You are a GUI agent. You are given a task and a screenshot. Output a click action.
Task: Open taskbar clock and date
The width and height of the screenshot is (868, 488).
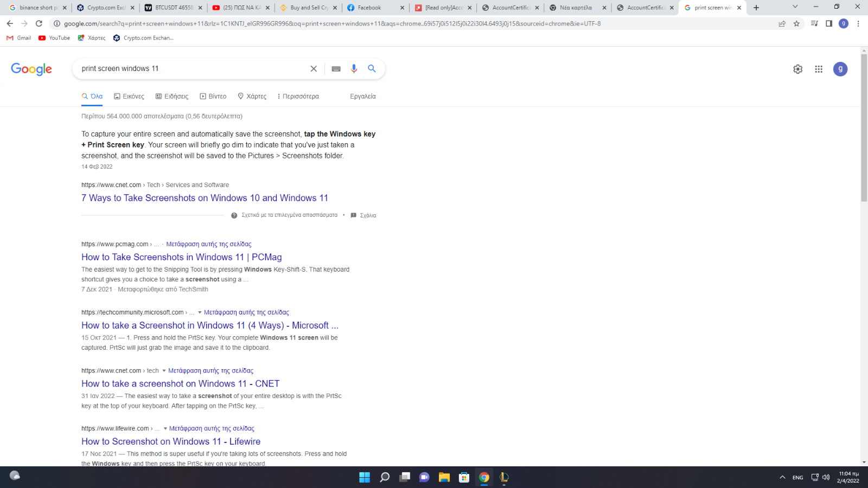[848, 477]
